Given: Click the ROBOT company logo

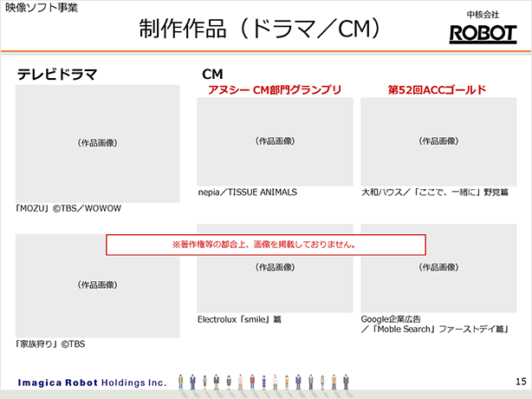Looking at the screenshot, I should pyautogui.click(x=483, y=35).
